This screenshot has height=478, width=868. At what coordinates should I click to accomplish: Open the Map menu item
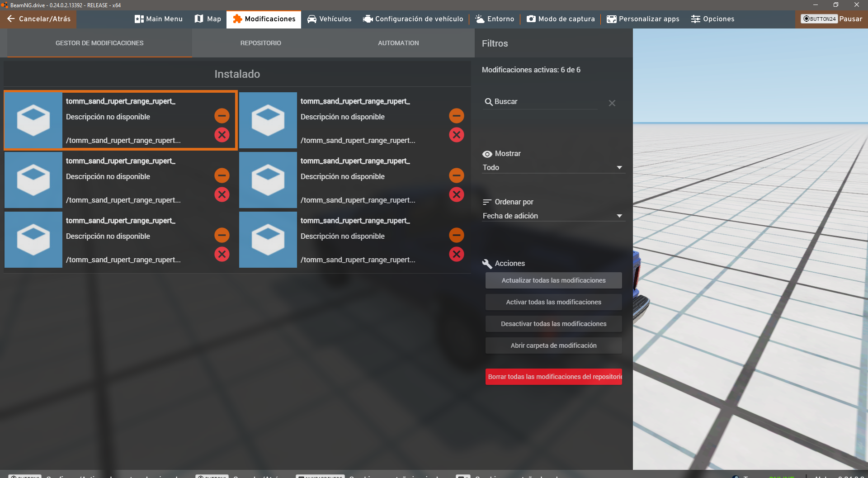208,19
